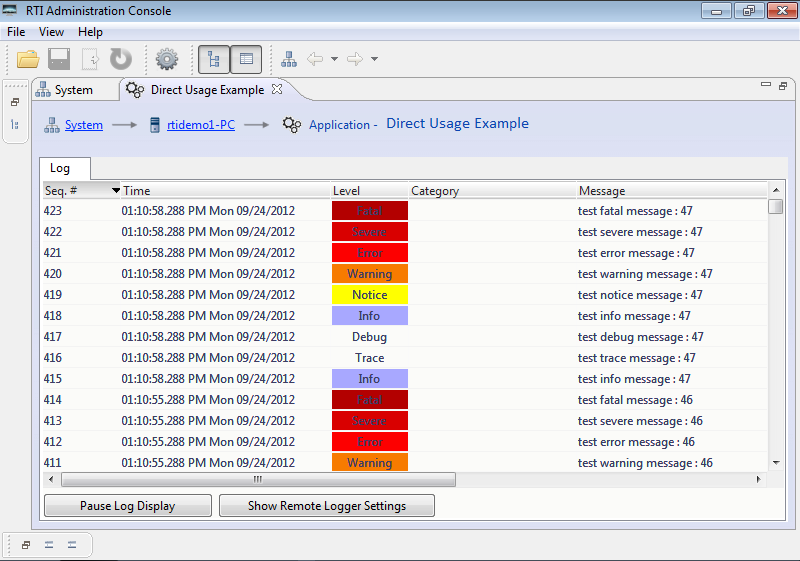Click the Application gears icon in breadcrumb
This screenshot has height=561, width=800.
pyautogui.click(x=292, y=125)
